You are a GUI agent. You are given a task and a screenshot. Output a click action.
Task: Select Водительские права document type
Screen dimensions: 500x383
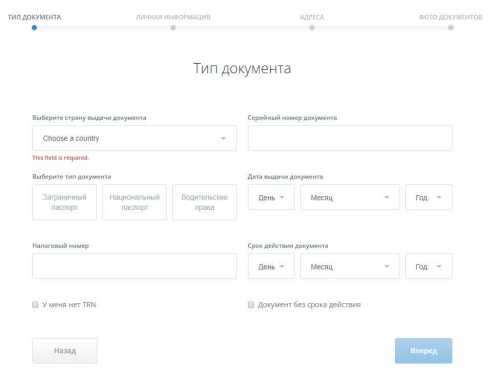[x=205, y=202]
